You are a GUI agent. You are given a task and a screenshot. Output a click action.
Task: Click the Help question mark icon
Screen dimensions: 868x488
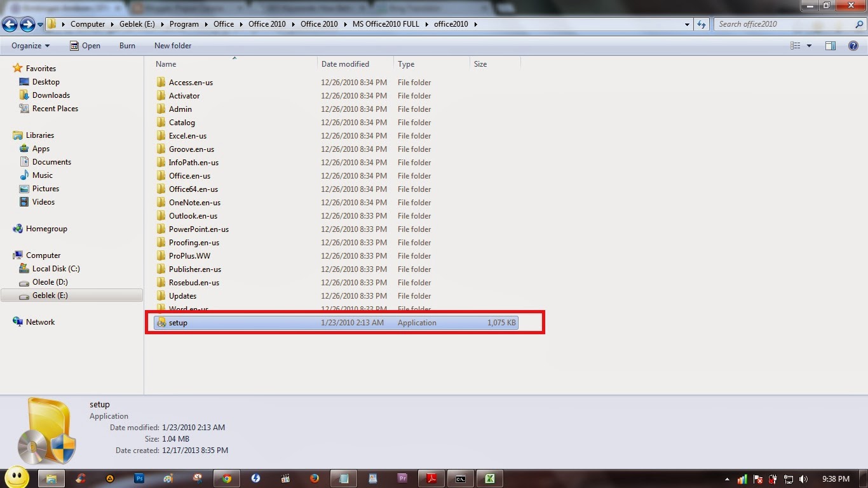[853, 46]
